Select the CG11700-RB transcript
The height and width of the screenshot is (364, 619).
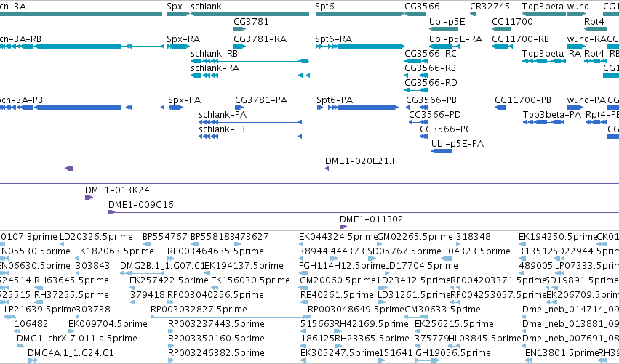click(502, 46)
